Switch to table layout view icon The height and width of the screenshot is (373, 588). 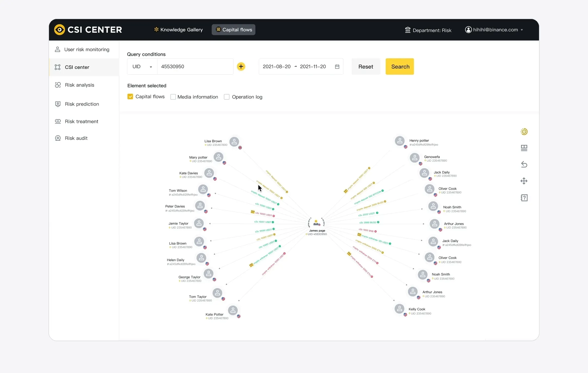pos(524,148)
